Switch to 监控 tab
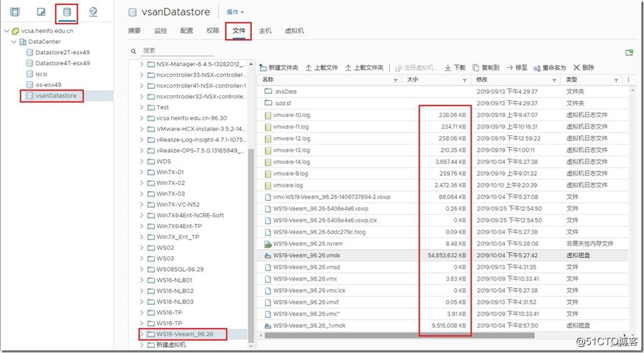 [160, 31]
